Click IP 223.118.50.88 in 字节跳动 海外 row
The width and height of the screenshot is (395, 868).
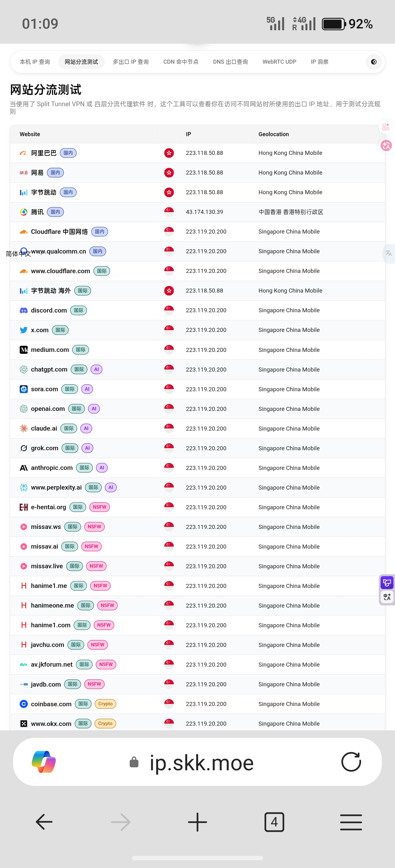(x=204, y=290)
